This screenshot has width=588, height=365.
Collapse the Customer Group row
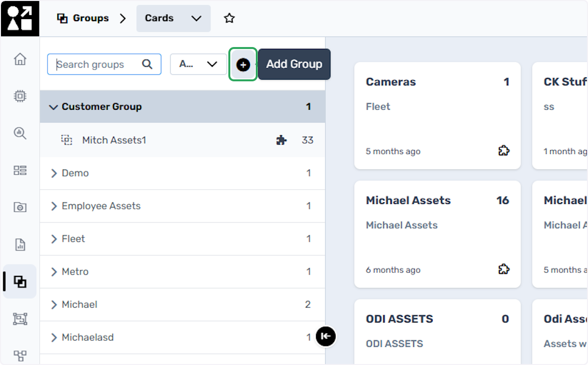pos(54,107)
